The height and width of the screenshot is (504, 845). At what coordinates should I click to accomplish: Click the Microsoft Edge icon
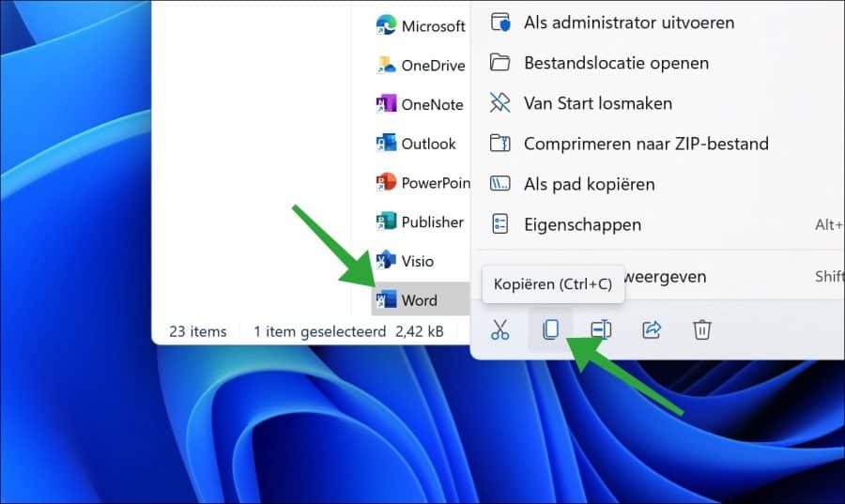(386, 25)
